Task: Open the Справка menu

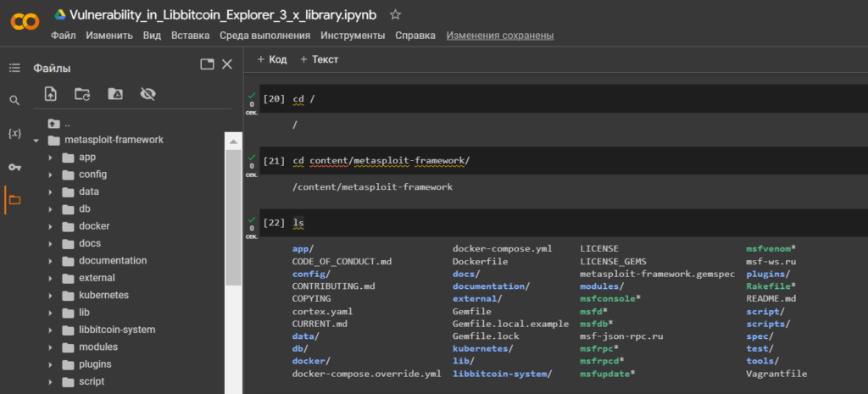Action: point(415,36)
